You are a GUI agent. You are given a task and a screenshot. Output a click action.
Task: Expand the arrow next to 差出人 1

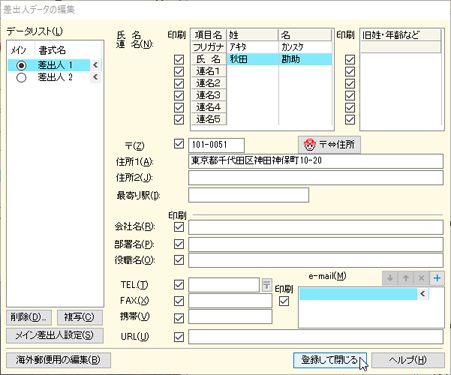pos(95,65)
